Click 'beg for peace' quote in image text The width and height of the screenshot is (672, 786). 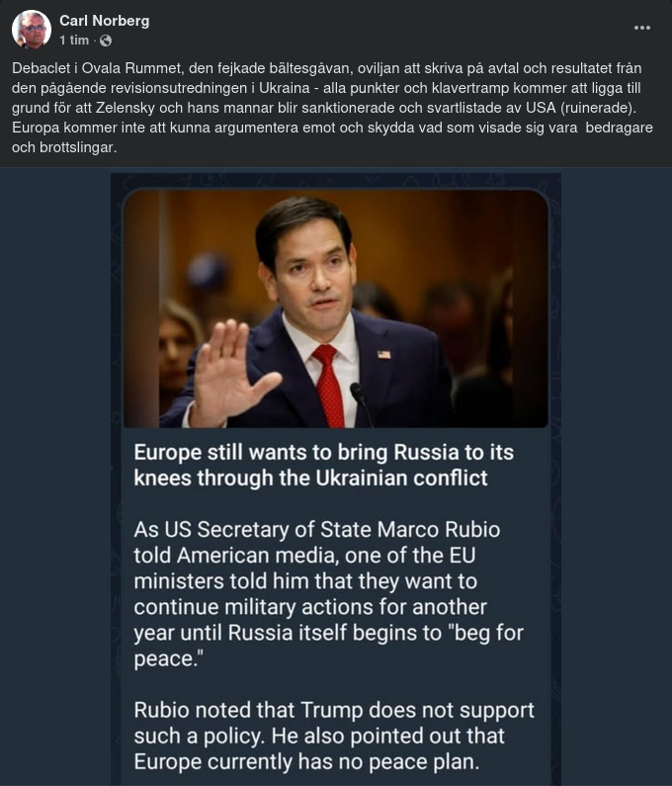click(328, 646)
